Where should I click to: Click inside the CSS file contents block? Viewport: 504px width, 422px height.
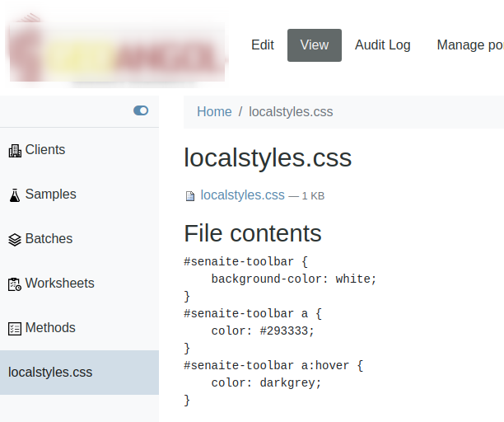pos(280,330)
